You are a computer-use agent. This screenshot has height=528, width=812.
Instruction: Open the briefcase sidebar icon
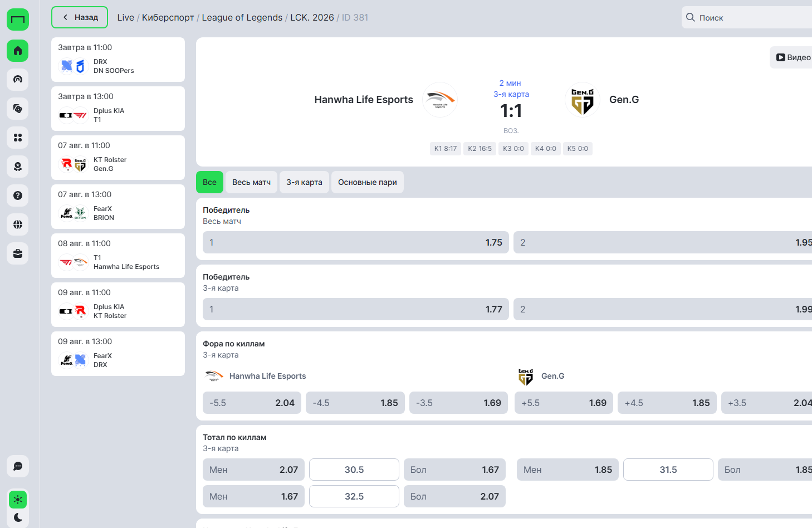pyautogui.click(x=18, y=253)
